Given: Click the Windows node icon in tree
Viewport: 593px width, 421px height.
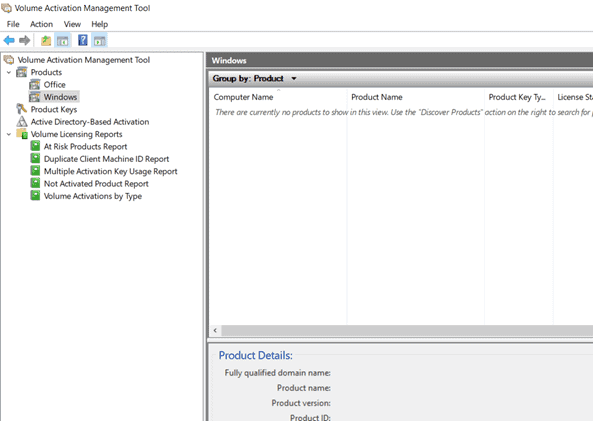Looking at the screenshot, I should click(x=35, y=97).
